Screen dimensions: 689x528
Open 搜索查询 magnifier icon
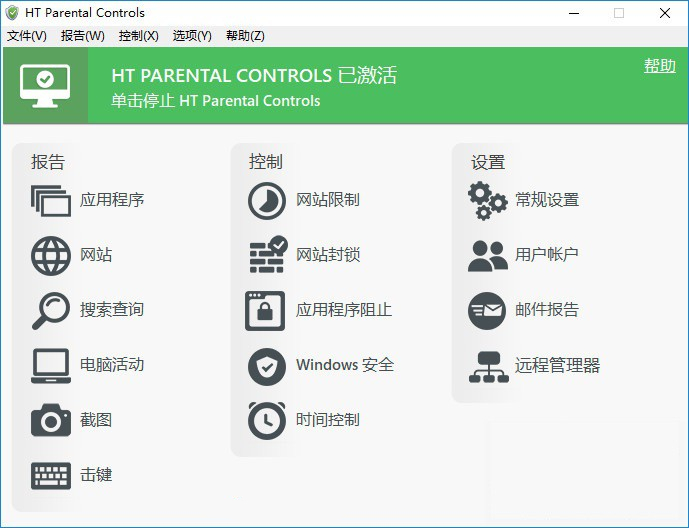click(51, 311)
